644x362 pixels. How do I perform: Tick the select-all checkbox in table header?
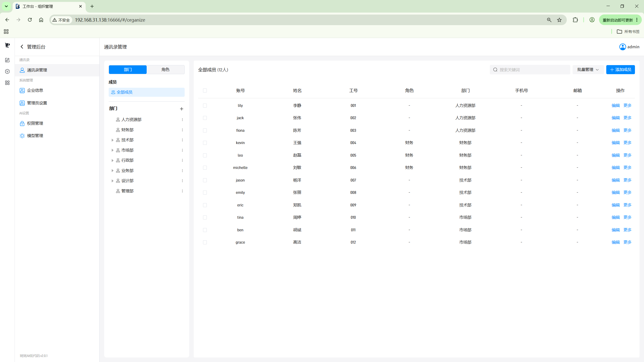click(205, 90)
